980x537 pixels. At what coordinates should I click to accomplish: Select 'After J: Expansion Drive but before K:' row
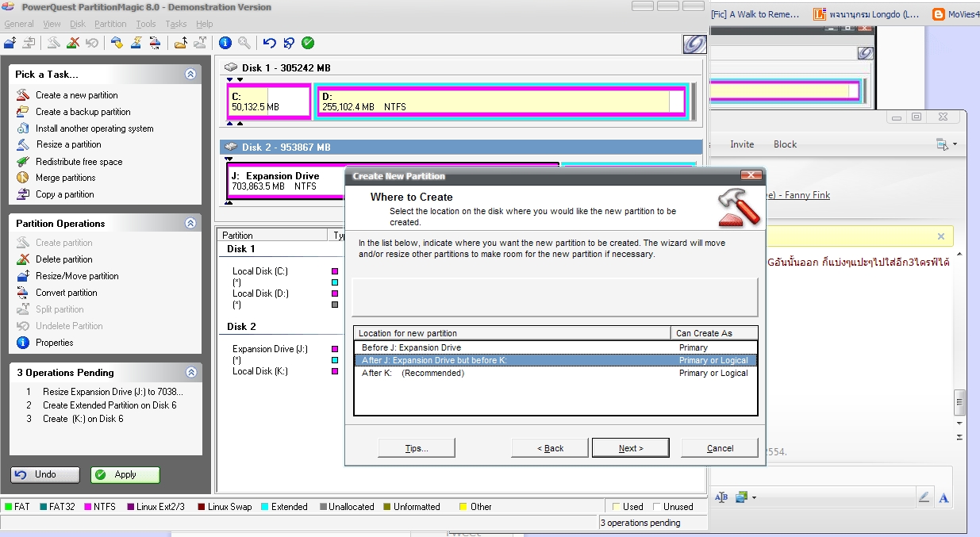pyautogui.click(x=555, y=360)
